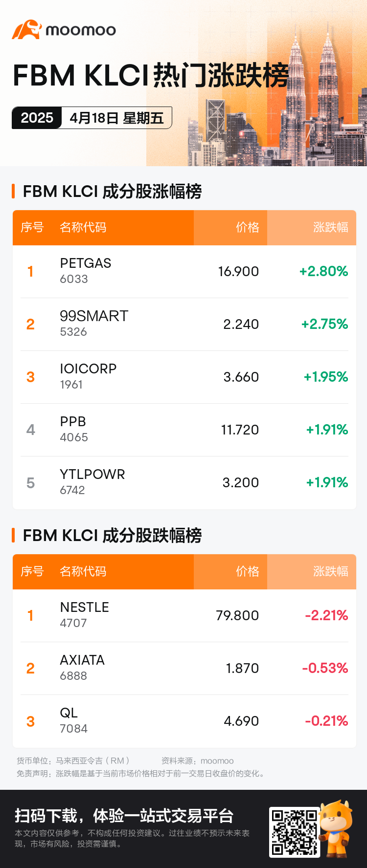367x868 pixels.
Task: Open the YTLPOWR 6742 stock row
Action: coord(184,482)
